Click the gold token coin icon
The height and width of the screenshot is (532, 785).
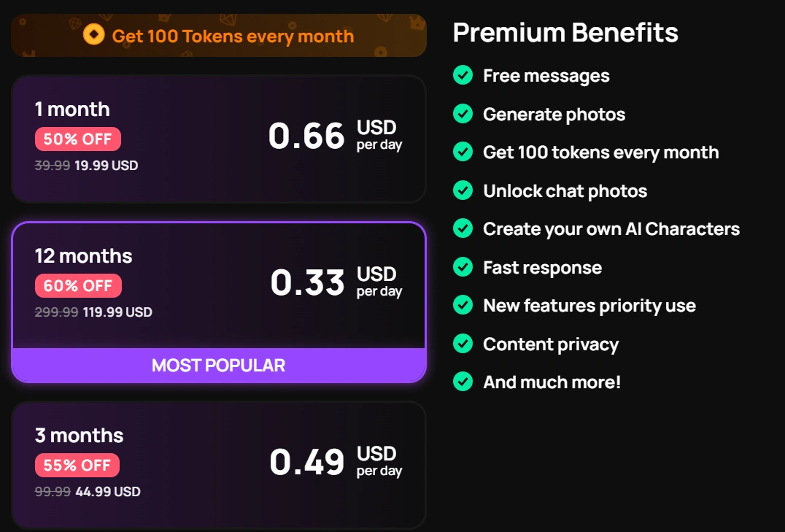[x=94, y=35]
